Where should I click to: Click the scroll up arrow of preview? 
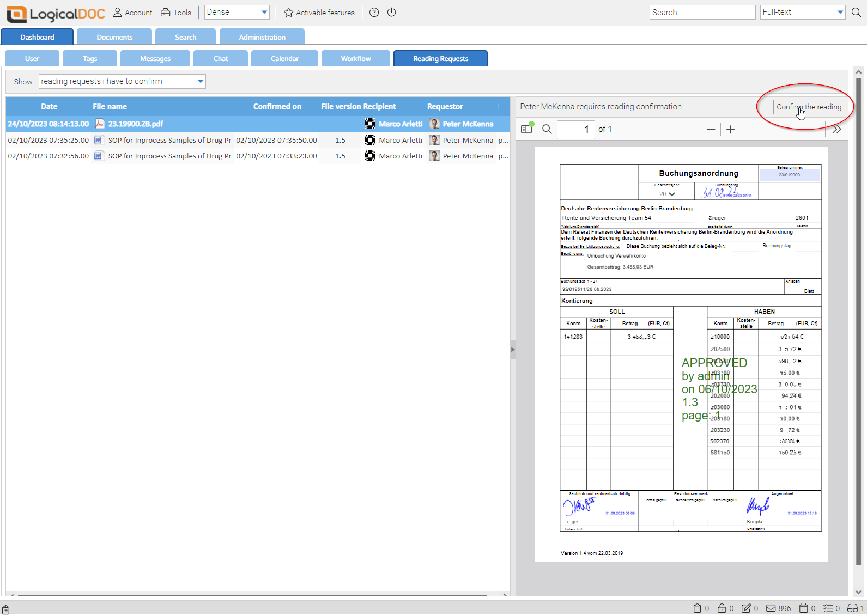tap(858, 72)
